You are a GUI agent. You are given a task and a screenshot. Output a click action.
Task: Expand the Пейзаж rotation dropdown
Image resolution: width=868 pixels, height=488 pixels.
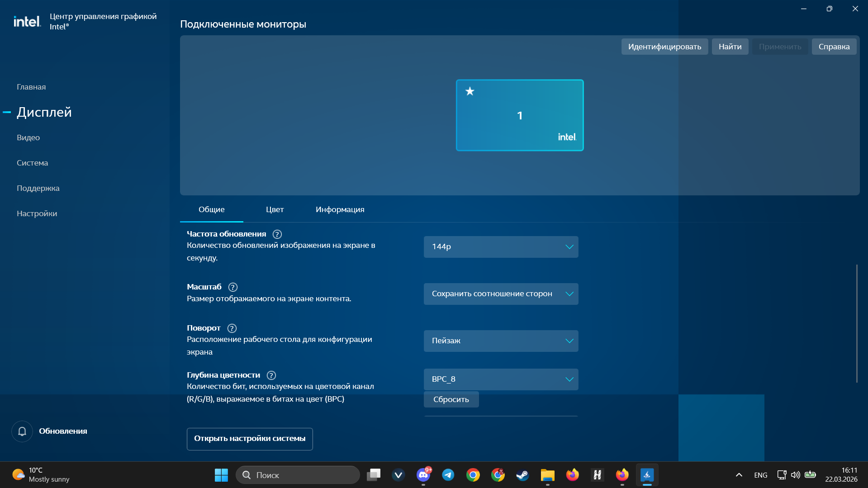501,341
